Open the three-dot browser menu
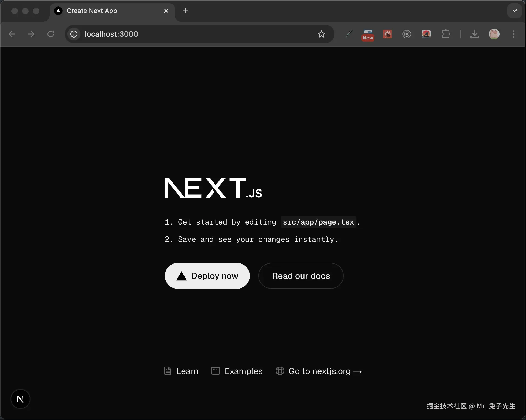The image size is (526, 420). [x=514, y=34]
